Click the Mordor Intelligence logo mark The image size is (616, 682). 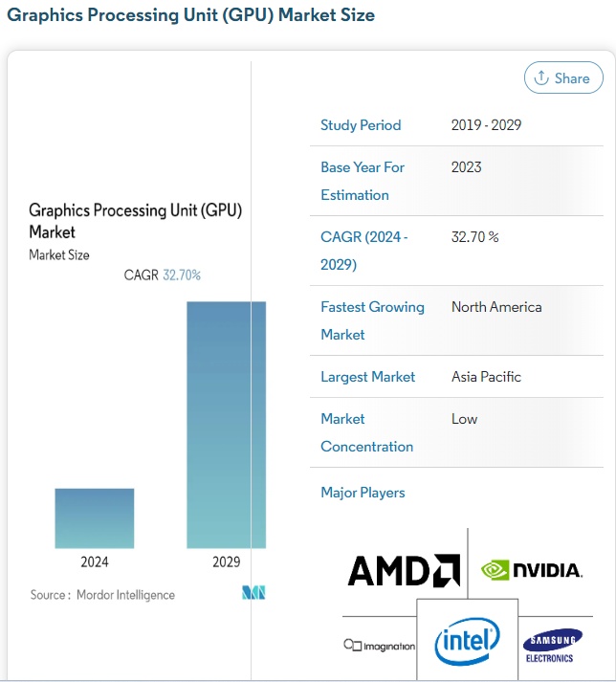253,594
